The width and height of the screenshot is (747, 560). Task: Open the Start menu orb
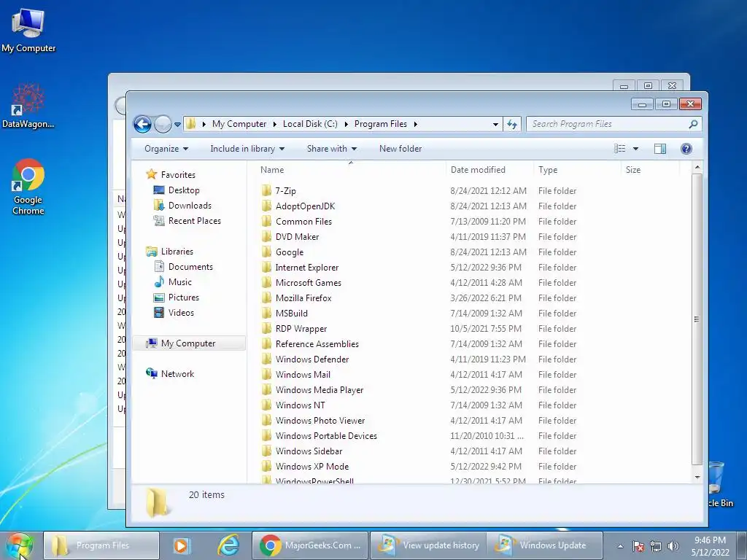click(x=20, y=545)
